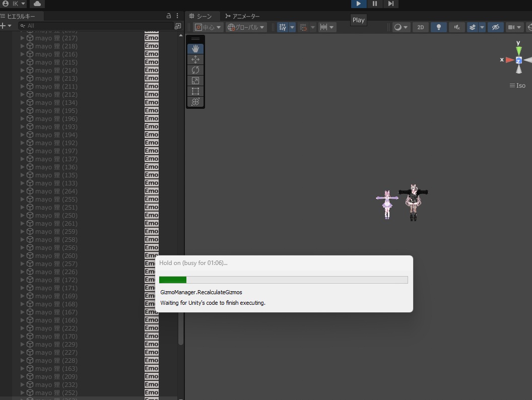Image resolution: width=532 pixels, height=400 pixels.
Task: Expand mayo 狸 (134) tree item
Action: pyautogui.click(x=22, y=102)
